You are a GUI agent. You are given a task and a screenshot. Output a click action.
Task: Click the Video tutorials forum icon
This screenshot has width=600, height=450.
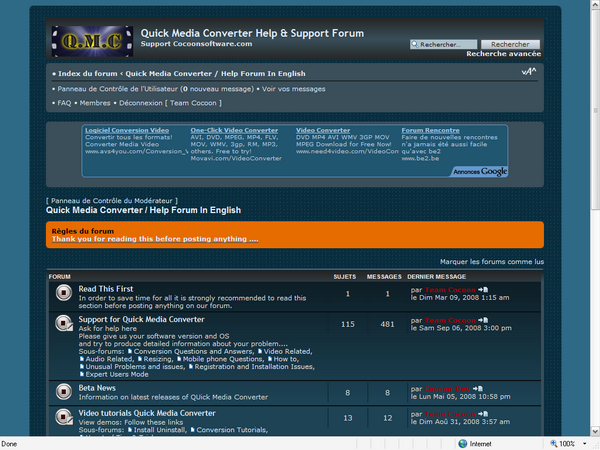pyautogui.click(x=62, y=416)
